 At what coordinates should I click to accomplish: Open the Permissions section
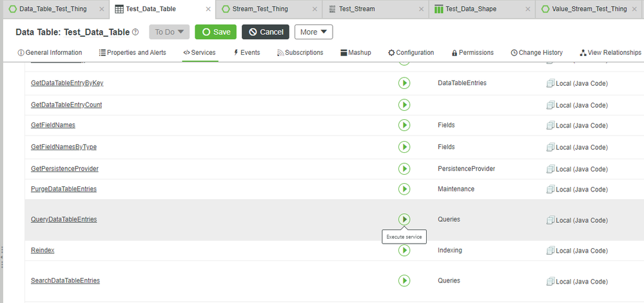pyautogui.click(x=473, y=53)
